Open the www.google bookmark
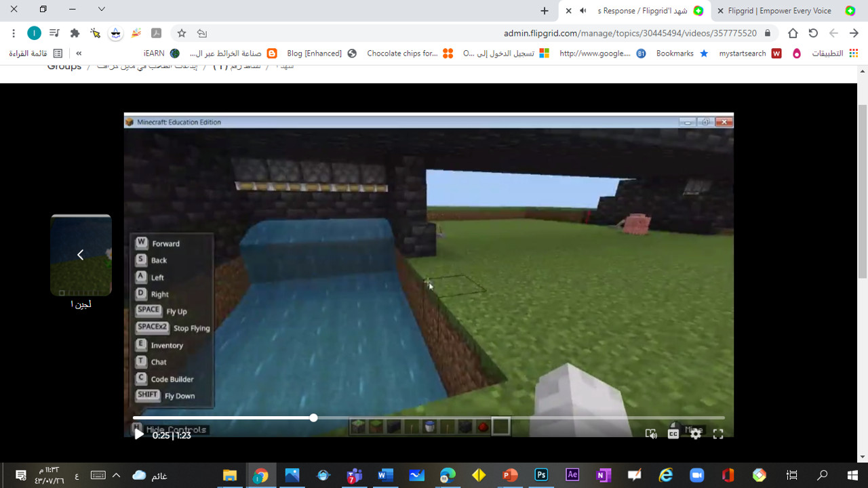This screenshot has width=868, height=488. [x=602, y=53]
